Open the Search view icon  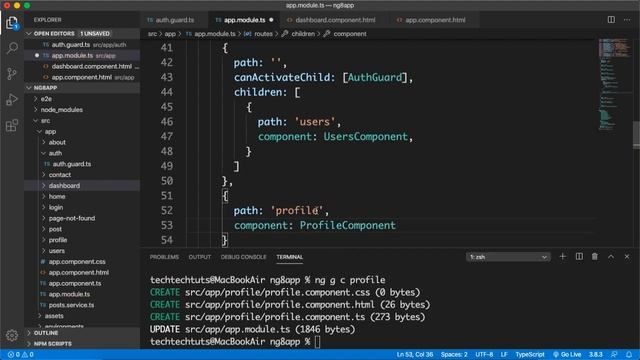[x=12, y=48]
